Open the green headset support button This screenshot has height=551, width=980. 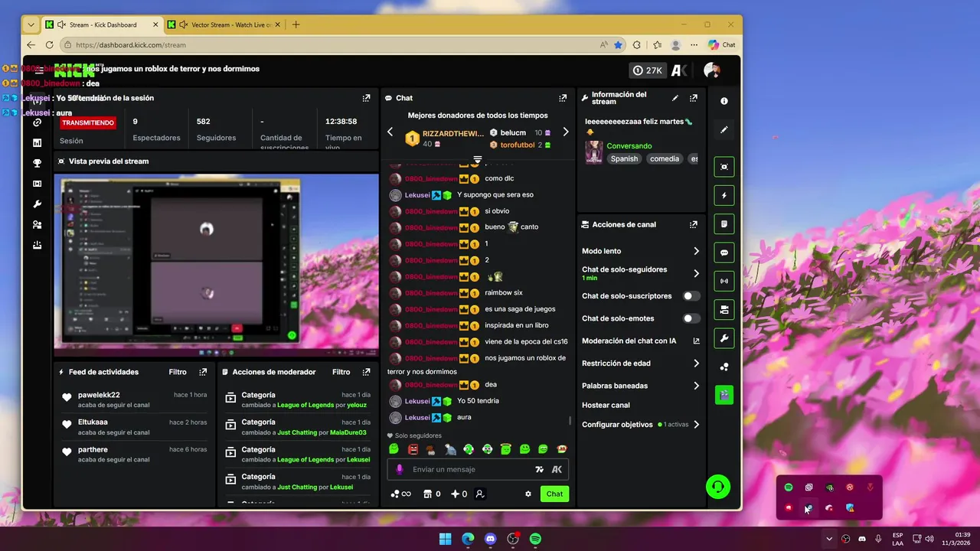pos(718,487)
